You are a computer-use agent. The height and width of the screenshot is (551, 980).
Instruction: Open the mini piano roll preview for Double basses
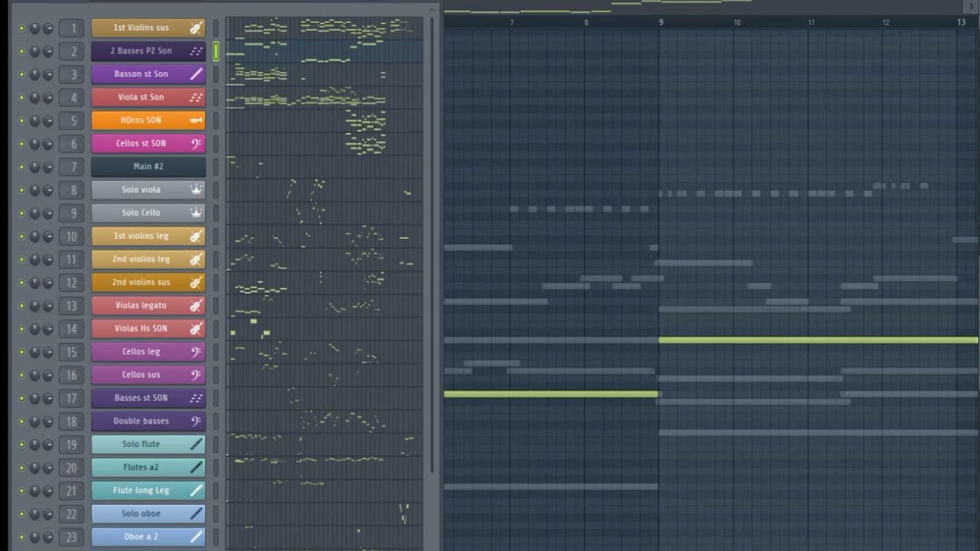click(324, 421)
